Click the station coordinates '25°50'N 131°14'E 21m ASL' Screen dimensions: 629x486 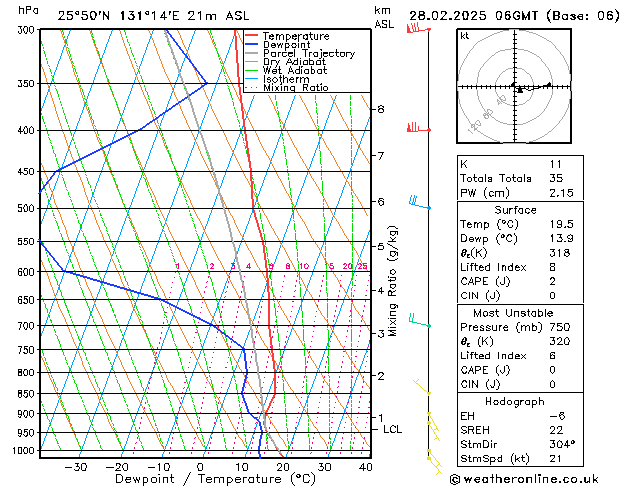click(153, 16)
